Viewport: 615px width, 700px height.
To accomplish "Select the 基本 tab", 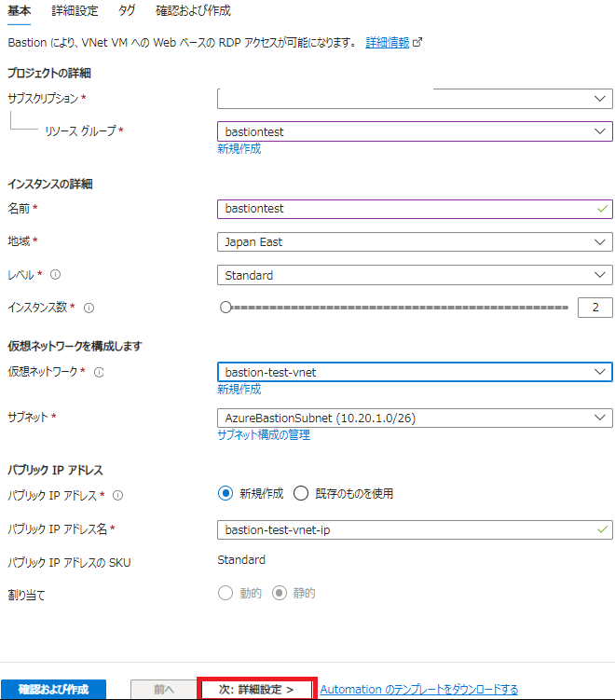I will tap(20, 10).
